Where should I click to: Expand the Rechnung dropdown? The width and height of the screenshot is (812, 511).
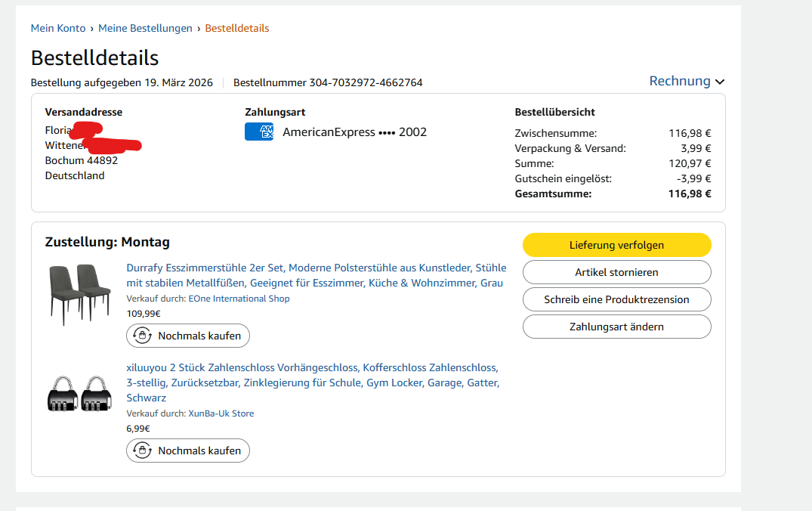click(x=680, y=81)
